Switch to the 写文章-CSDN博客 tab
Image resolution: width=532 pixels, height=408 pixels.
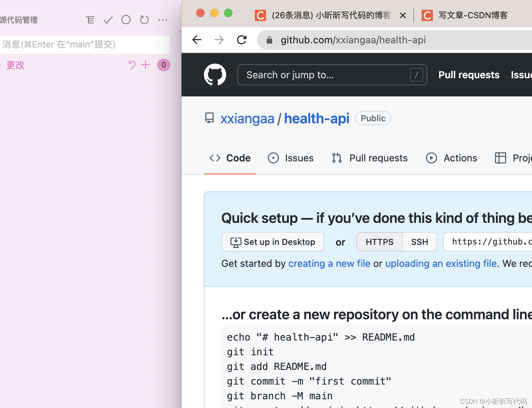pos(465,15)
